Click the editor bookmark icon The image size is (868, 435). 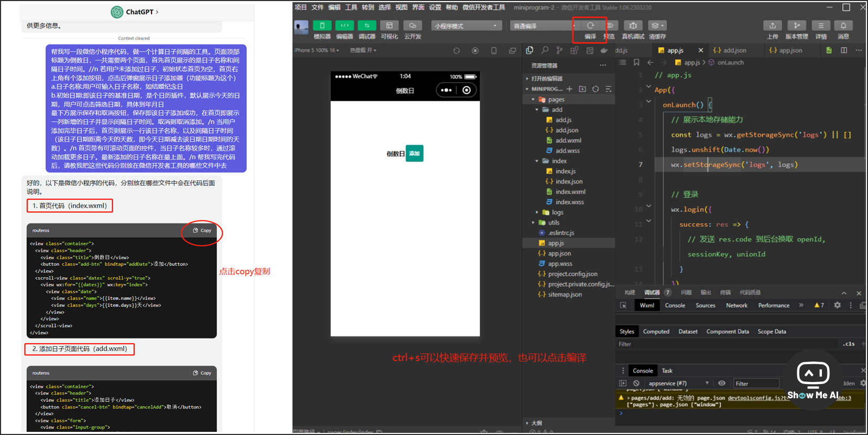636,62
